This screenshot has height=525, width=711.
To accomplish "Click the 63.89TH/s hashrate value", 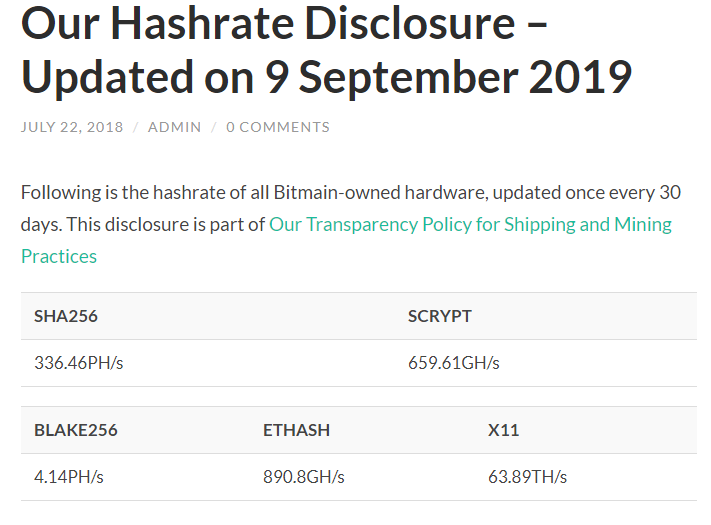I will 527,477.
